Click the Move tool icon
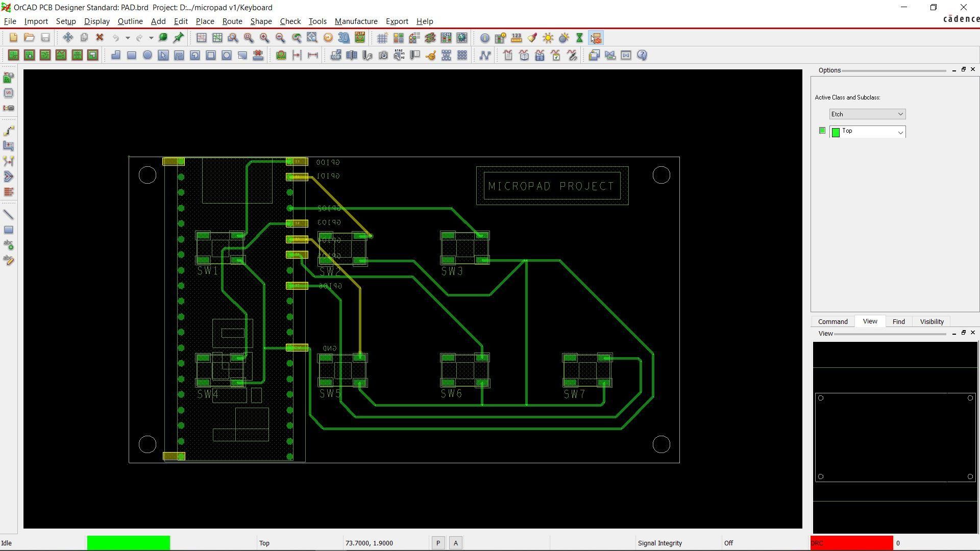This screenshot has width=980, height=551. click(68, 38)
